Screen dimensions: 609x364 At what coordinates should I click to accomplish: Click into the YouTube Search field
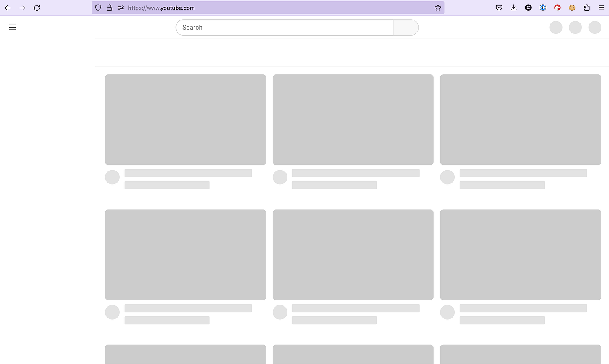[x=284, y=28]
